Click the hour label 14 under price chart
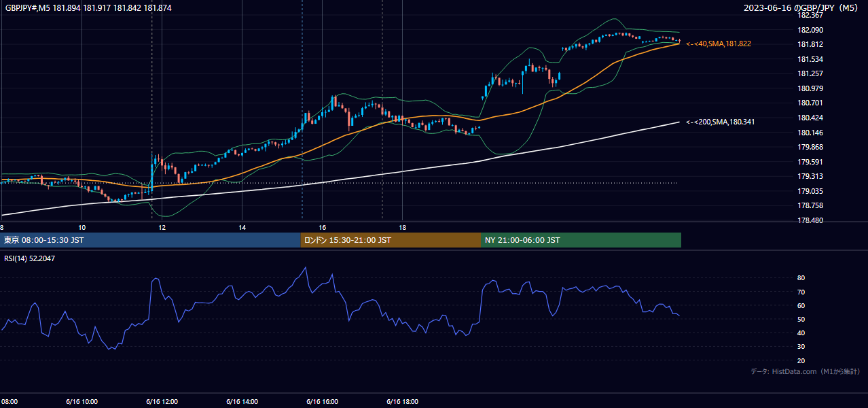Screen dimensions: 868x408 pyautogui.click(x=242, y=227)
